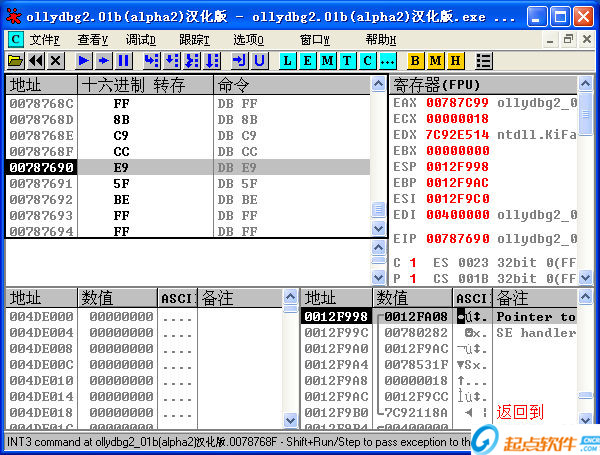The width and height of the screenshot is (600, 455).
Task: Click the 地址 column header in disassembly
Action: tap(41, 85)
